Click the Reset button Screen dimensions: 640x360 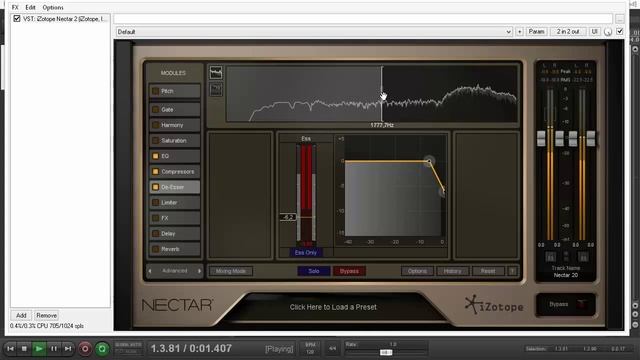click(488, 271)
